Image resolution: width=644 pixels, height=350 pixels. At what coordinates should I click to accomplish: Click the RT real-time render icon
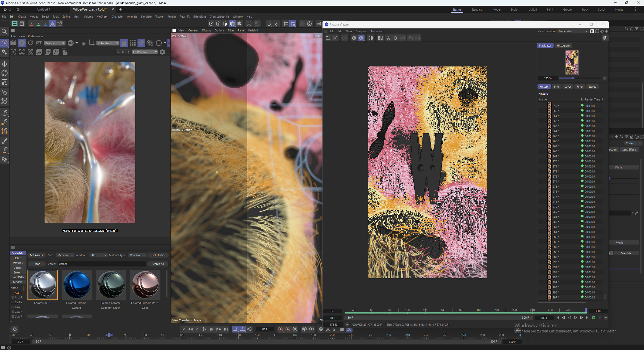[x=39, y=43]
